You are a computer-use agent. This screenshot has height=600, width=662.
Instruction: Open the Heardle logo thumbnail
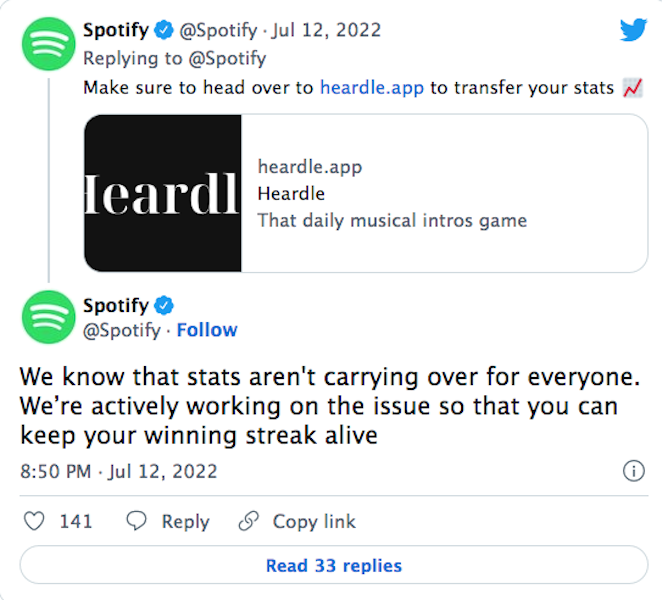tap(163, 193)
